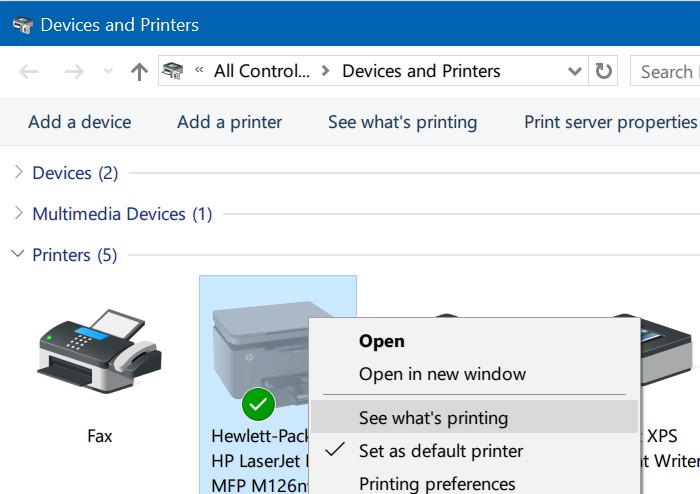The image size is (700, 494).
Task: Click address bar Control Panel icon
Action: (173, 71)
